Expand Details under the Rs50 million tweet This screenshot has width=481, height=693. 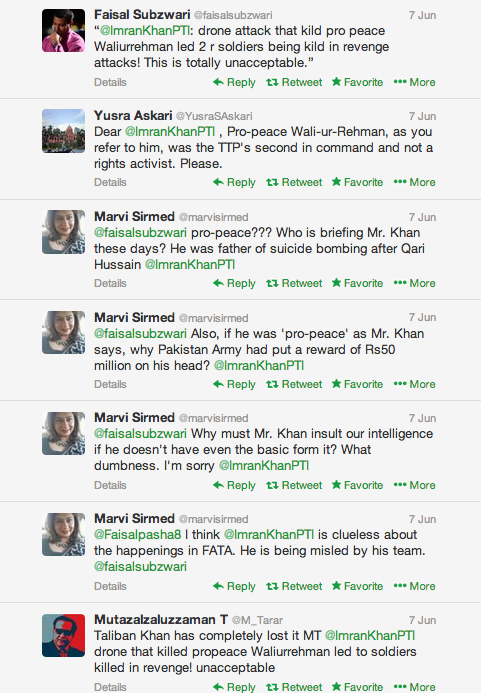[110, 384]
